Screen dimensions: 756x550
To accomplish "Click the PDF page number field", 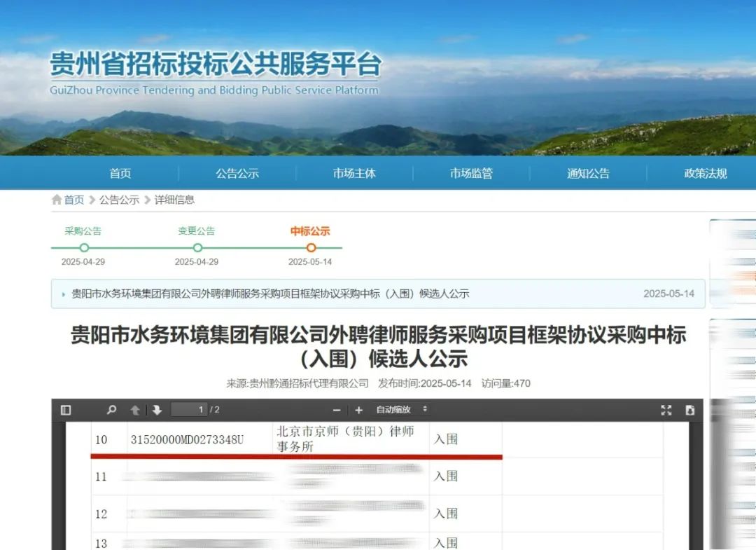I will [190, 410].
